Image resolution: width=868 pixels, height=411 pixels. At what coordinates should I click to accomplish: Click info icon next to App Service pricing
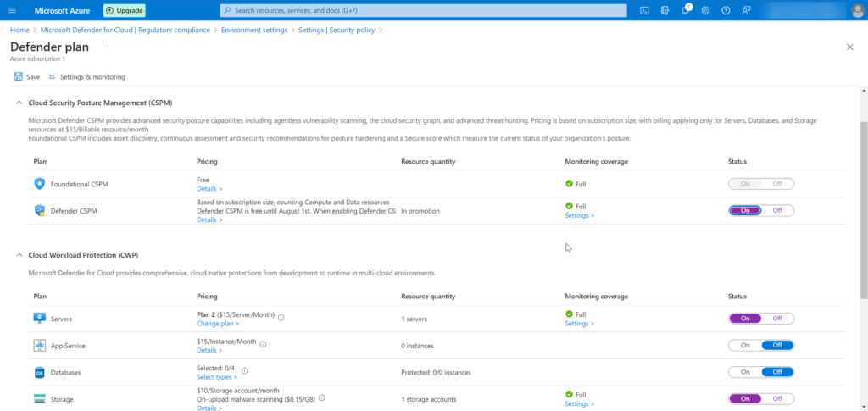click(x=263, y=343)
